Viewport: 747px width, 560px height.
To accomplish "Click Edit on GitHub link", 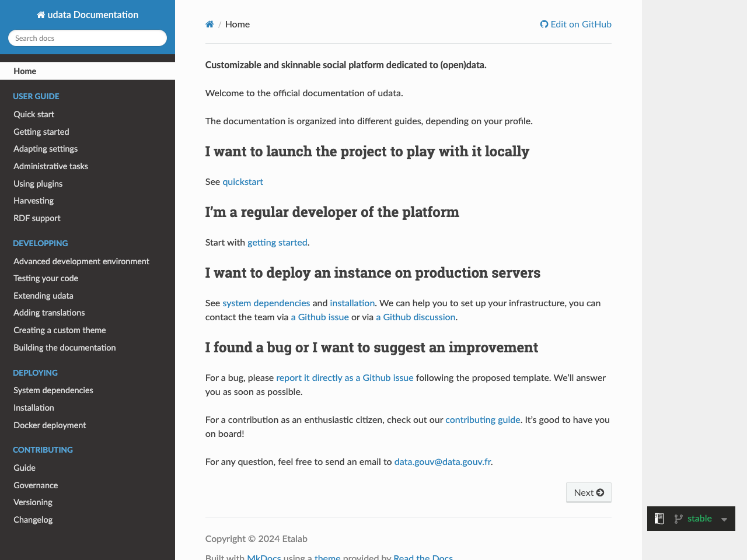I will click(576, 24).
